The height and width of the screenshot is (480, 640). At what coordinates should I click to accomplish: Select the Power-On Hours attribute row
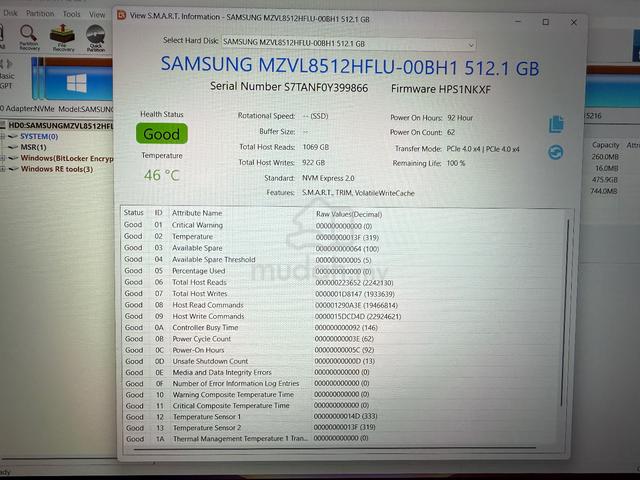[x=343, y=350]
